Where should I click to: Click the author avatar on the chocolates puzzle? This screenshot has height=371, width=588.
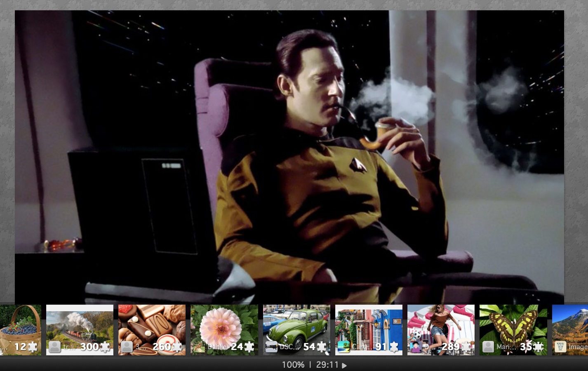pyautogui.click(x=127, y=347)
